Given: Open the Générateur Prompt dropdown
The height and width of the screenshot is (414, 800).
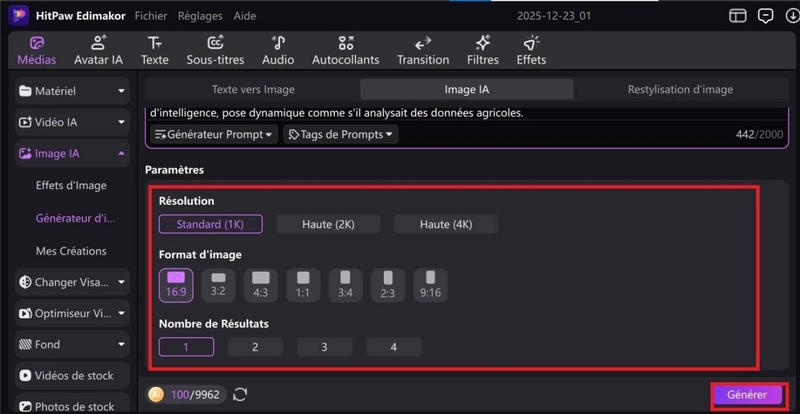Looking at the screenshot, I should 214,134.
